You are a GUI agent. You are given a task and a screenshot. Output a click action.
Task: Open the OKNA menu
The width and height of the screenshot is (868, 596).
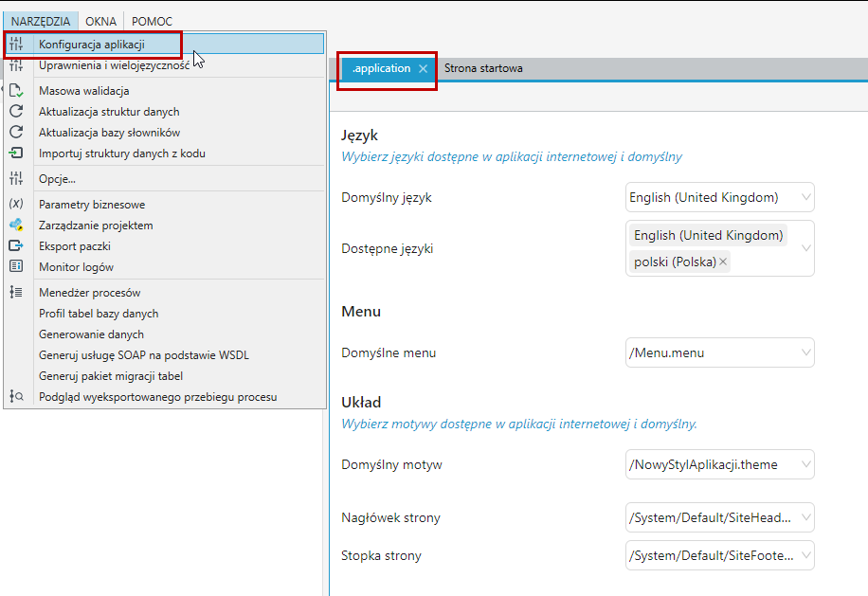(x=100, y=22)
